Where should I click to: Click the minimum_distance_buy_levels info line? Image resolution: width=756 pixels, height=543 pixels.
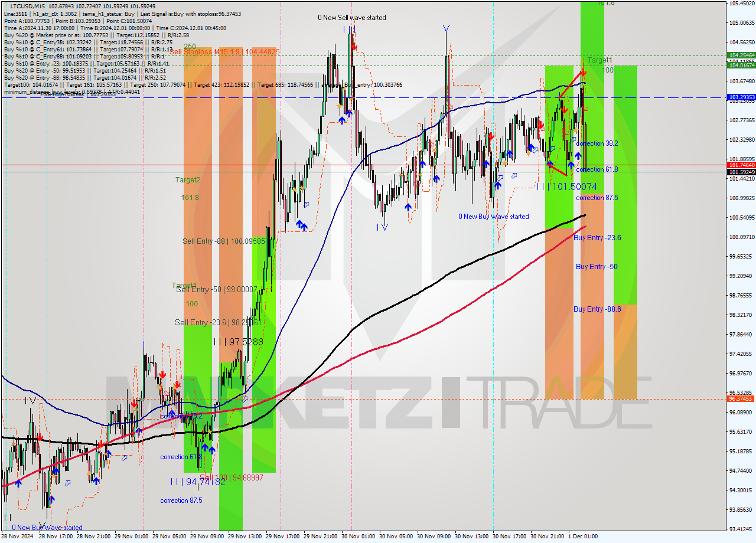tap(72, 91)
